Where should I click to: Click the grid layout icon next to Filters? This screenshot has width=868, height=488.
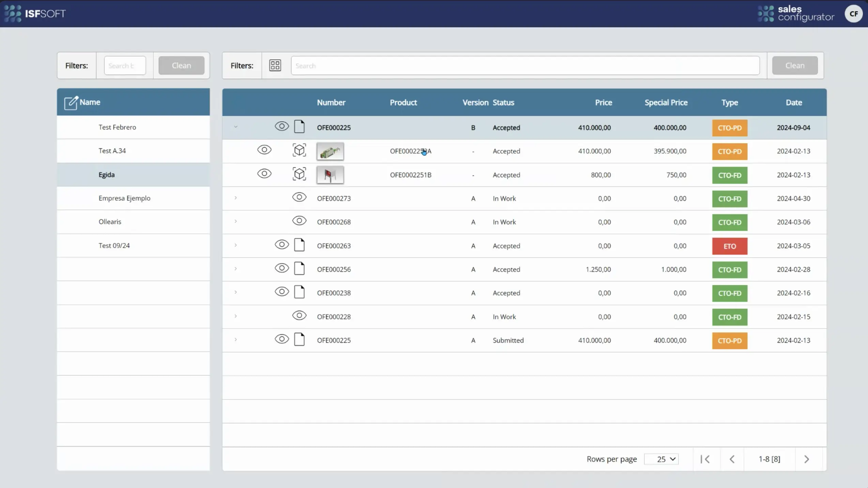(x=275, y=65)
